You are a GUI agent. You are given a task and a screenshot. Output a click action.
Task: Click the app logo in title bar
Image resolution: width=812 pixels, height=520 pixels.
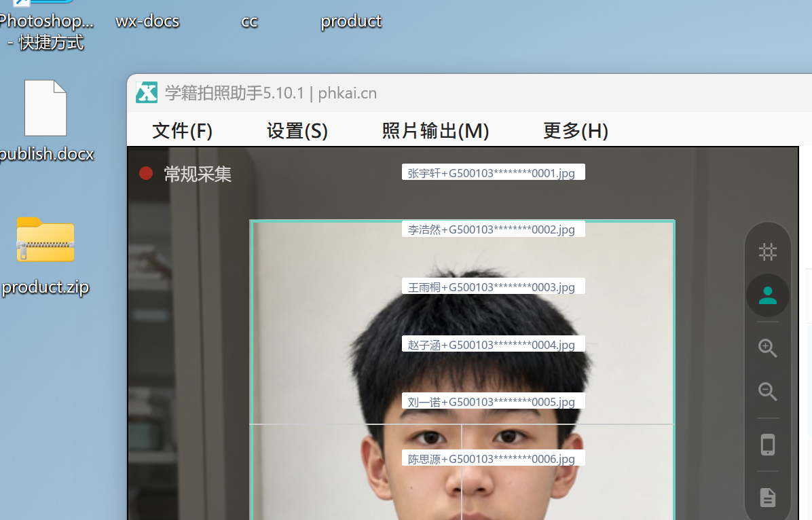click(x=147, y=93)
